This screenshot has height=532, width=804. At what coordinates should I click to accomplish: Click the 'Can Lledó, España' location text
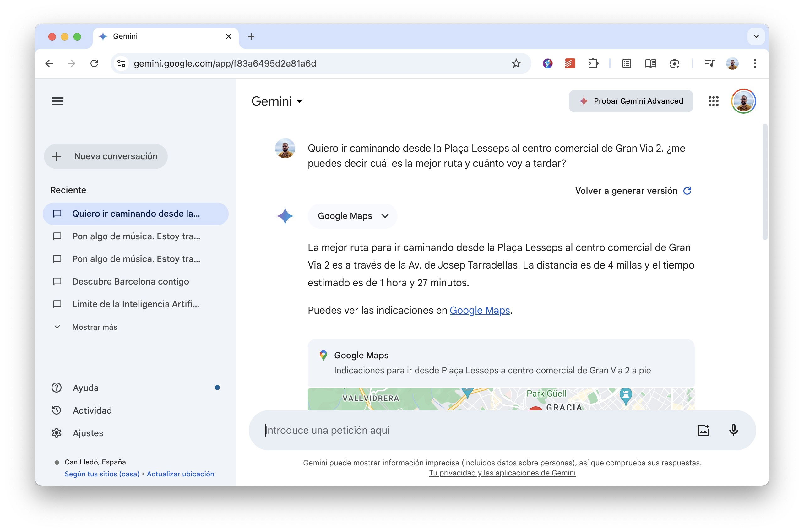click(95, 462)
